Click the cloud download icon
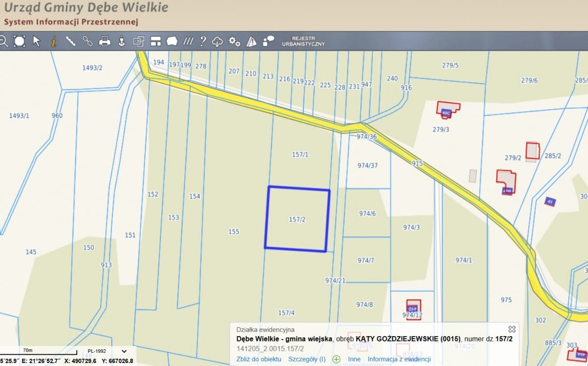Screen dimensions: 588x366 click(218, 42)
